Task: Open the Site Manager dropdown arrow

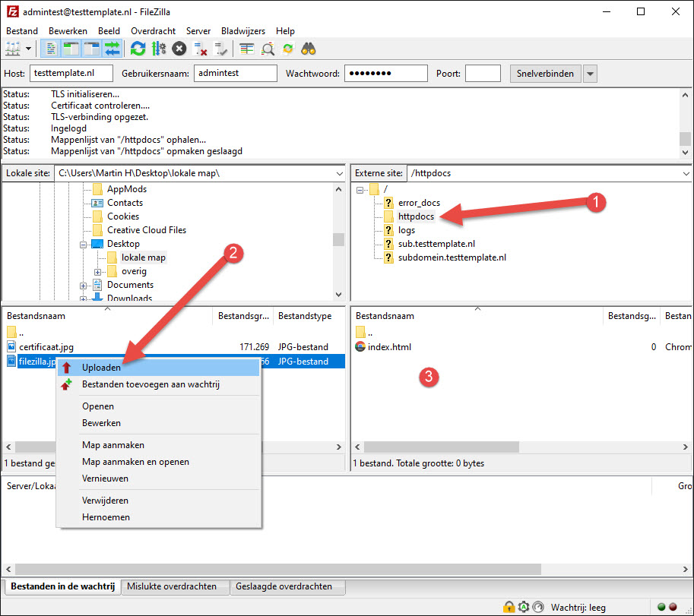Action: [28, 49]
